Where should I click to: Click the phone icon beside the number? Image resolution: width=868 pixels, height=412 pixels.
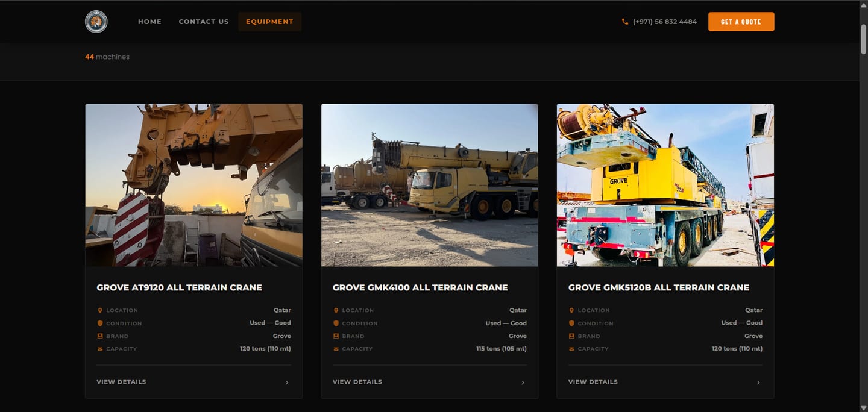point(625,22)
